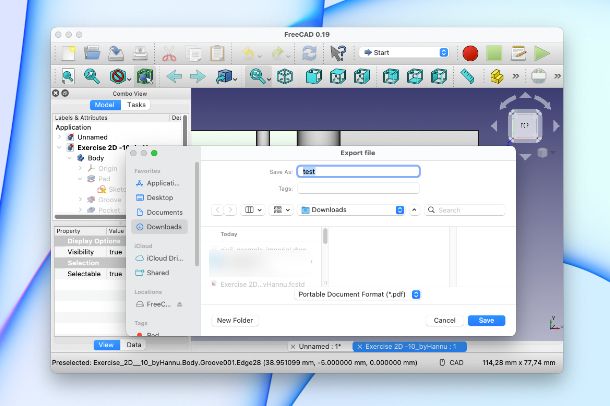Click the Measure distance ruler icon

click(467, 76)
